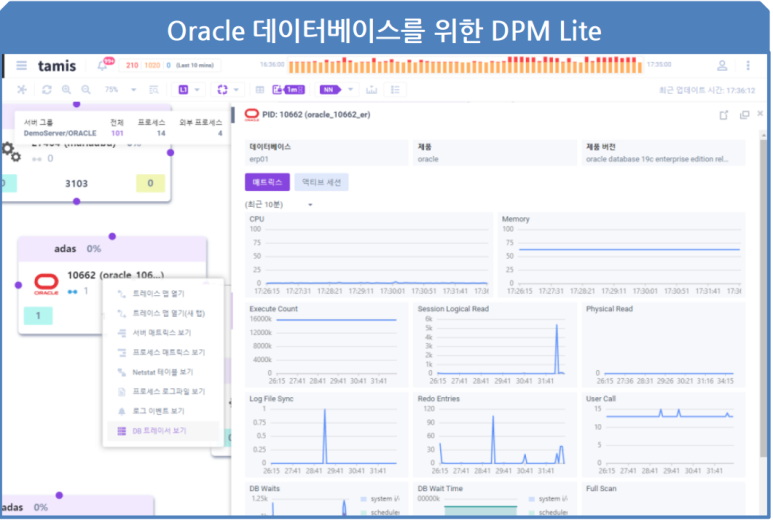
Task: Open the vertical three-dot menu
Action: 748,66
